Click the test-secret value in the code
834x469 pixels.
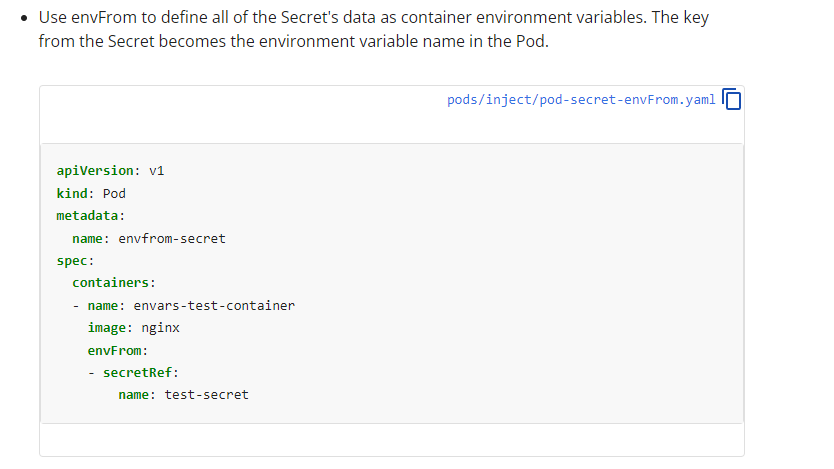pos(206,394)
